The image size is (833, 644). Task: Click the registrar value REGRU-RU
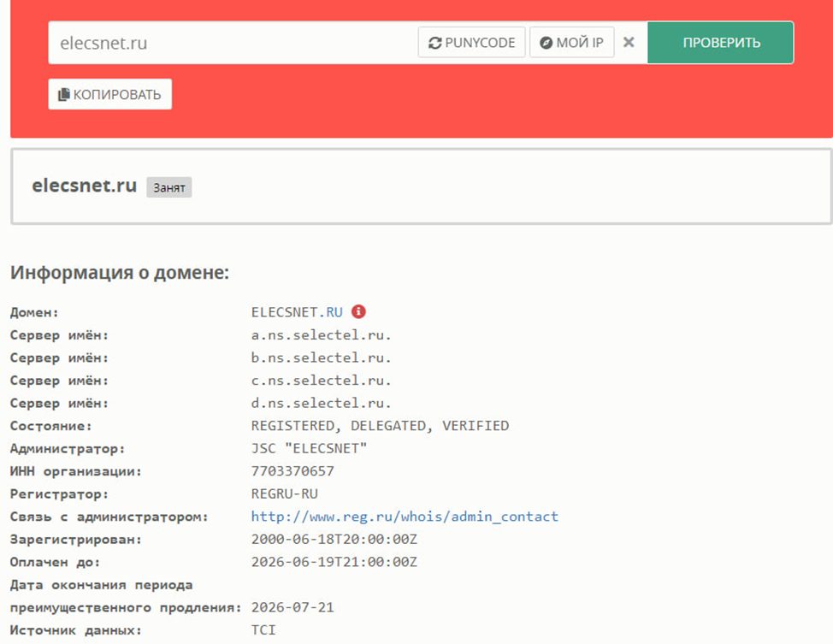pyautogui.click(x=284, y=493)
